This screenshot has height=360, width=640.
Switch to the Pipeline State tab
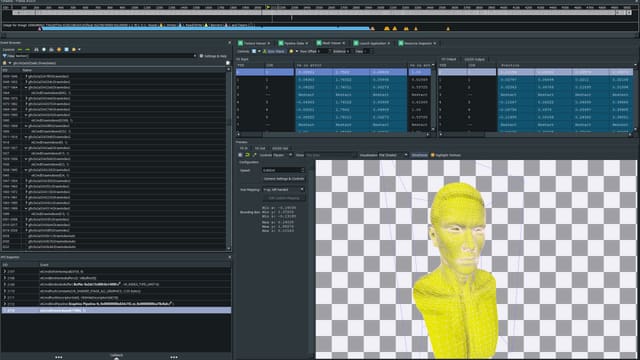point(293,43)
